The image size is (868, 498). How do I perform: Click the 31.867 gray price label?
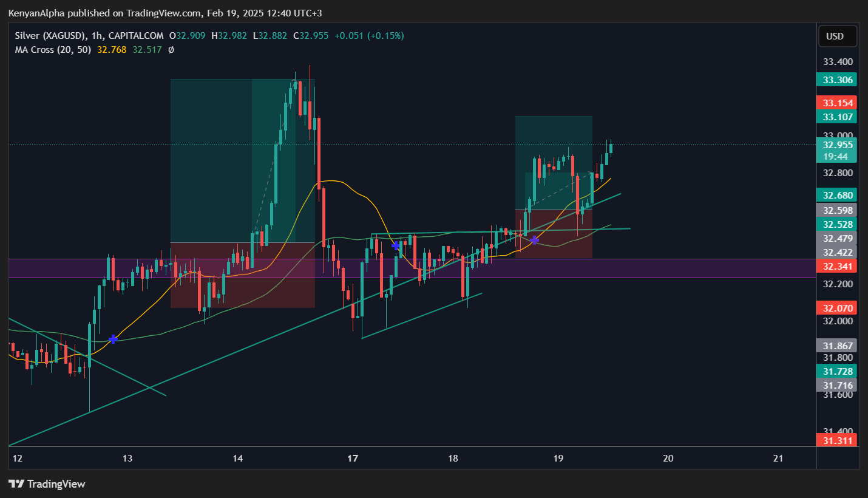click(837, 346)
